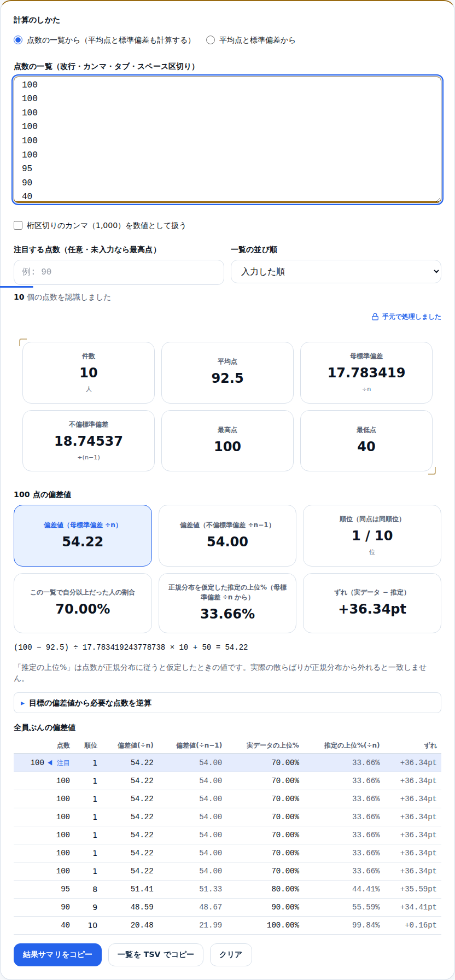Click score 95 in the table
455x980 pixels.
click(x=65, y=889)
